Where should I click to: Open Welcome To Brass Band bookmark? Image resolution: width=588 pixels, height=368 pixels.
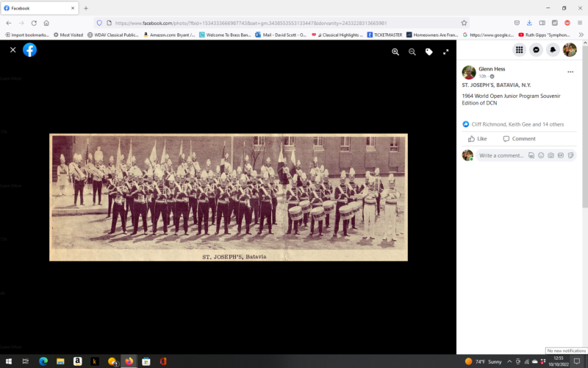coord(225,35)
